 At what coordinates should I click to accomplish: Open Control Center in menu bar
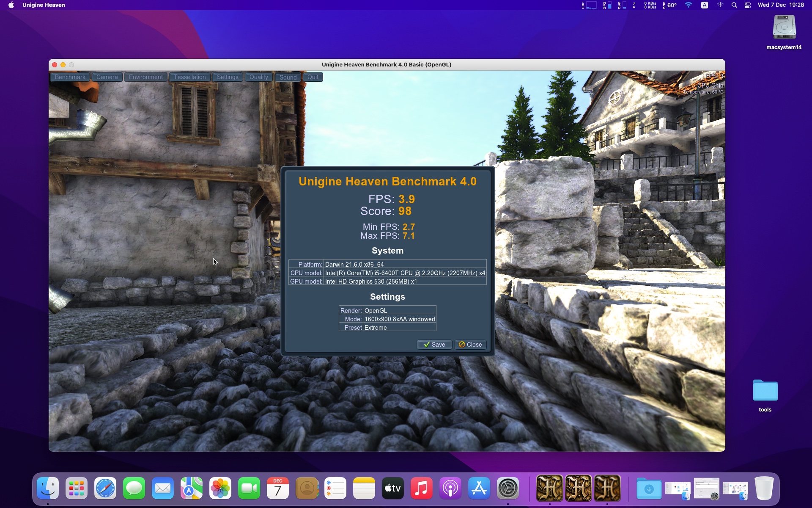coord(748,5)
